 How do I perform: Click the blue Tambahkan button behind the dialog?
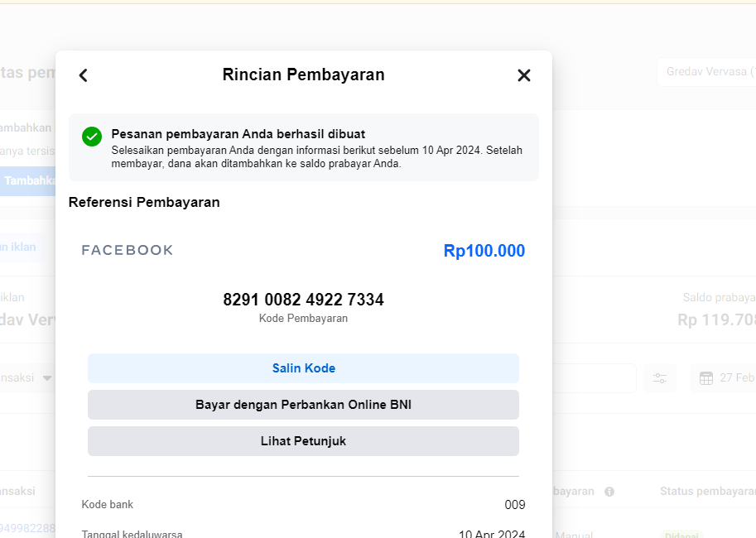coord(29,180)
